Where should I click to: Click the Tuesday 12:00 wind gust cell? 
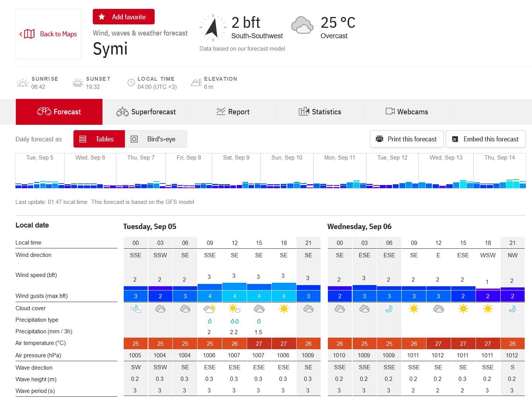coord(234,296)
